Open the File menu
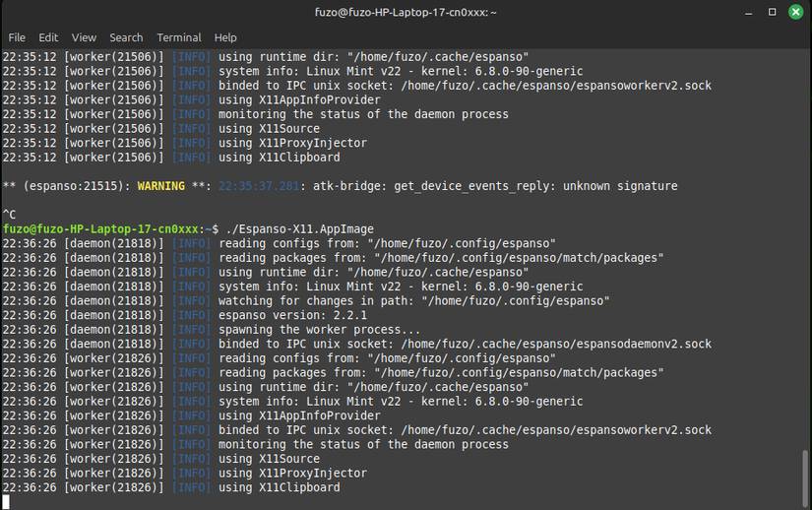The height and width of the screenshot is (510, 812). (x=17, y=37)
